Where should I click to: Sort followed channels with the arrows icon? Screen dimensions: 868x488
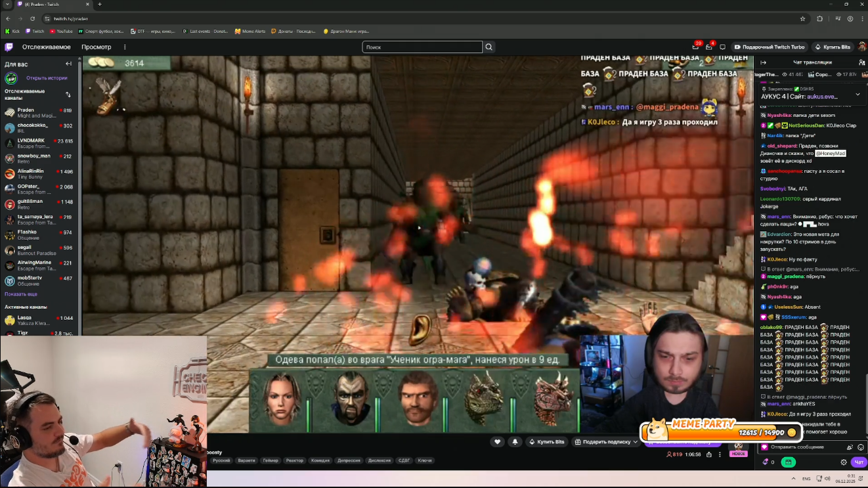[68, 95]
